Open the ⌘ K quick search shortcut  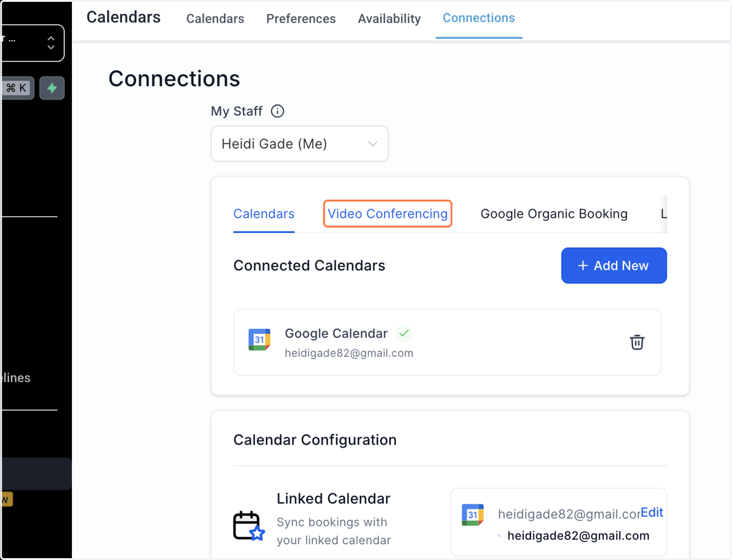click(x=16, y=88)
